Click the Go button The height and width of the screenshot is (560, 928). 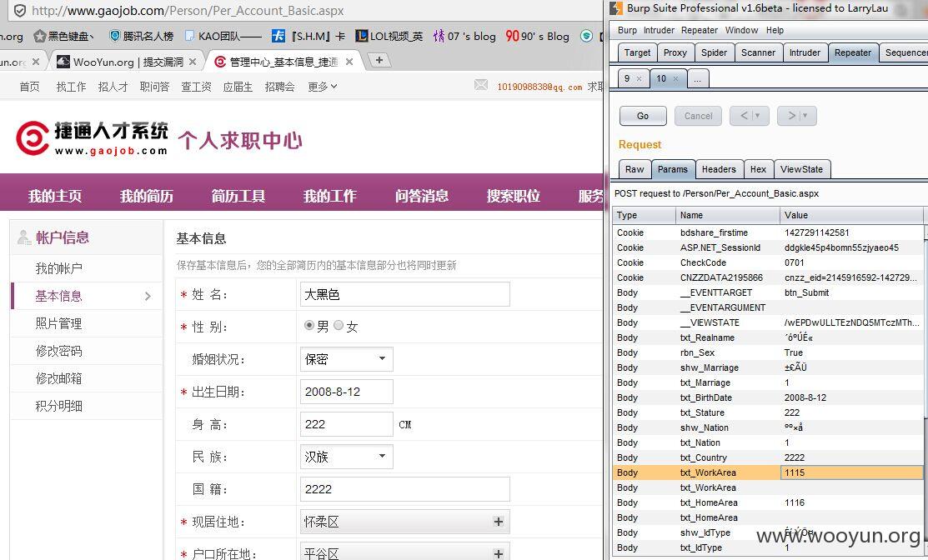pyautogui.click(x=643, y=116)
